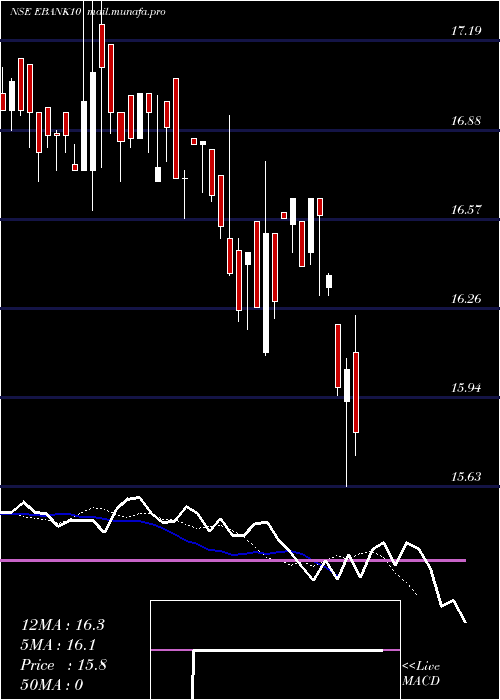Image resolution: width=500 pixels, height=700 pixels.
Task: Click the last red candlestick near 15.94
Action: point(356,392)
